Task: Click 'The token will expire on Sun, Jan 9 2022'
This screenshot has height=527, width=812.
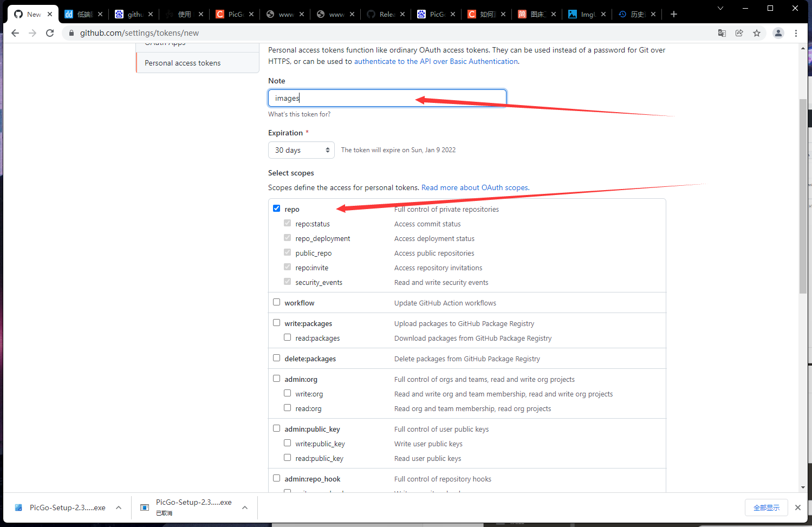Action: pos(398,150)
